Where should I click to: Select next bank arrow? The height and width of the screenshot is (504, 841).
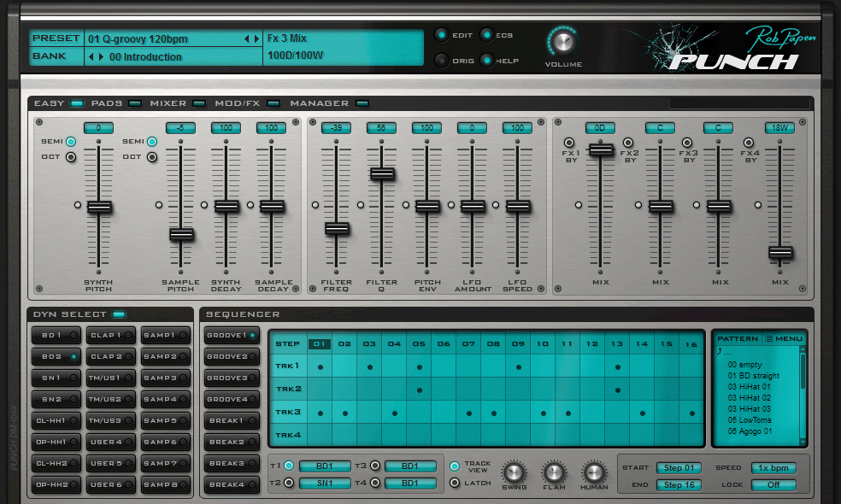pyautogui.click(x=101, y=56)
